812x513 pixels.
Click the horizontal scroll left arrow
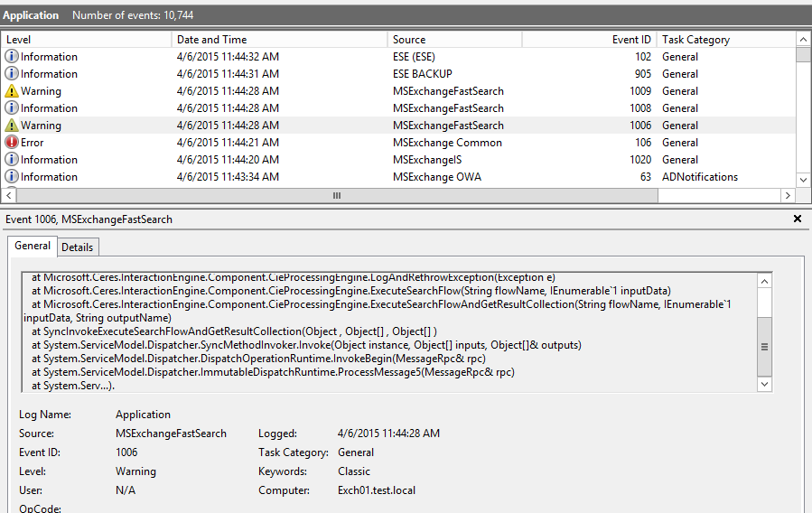(9, 195)
